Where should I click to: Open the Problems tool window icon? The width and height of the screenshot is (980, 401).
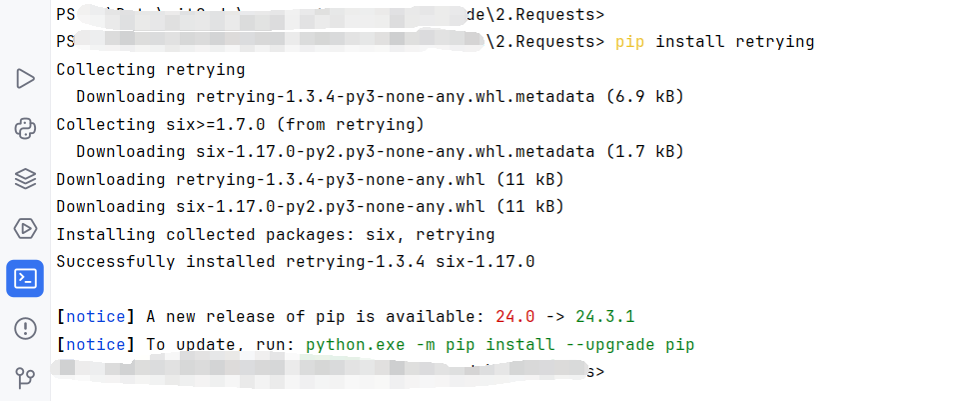pyautogui.click(x=25, y=328)
